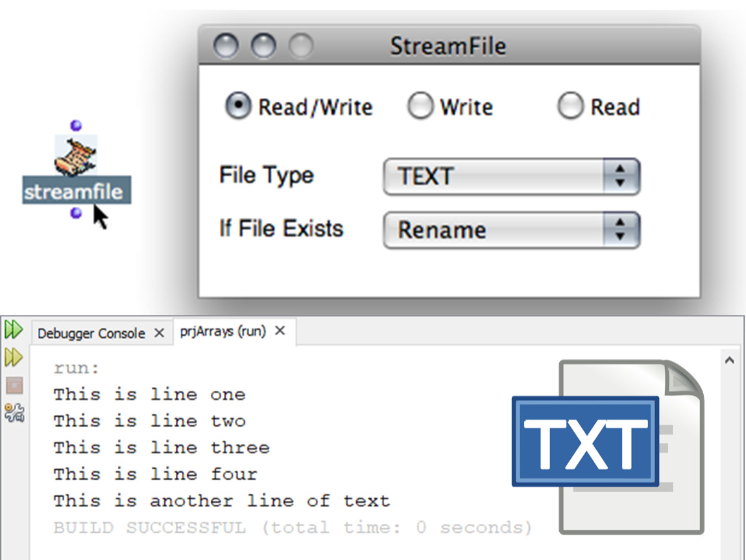This screenshot has height=560, width=746.
Task: Open the File Type dropdown showing TEXT
Action: pos(511,176)
